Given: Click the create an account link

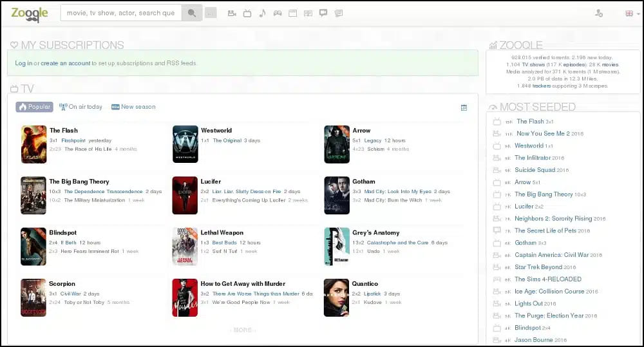Looking at the screenshot, I should tap(65, 63).
